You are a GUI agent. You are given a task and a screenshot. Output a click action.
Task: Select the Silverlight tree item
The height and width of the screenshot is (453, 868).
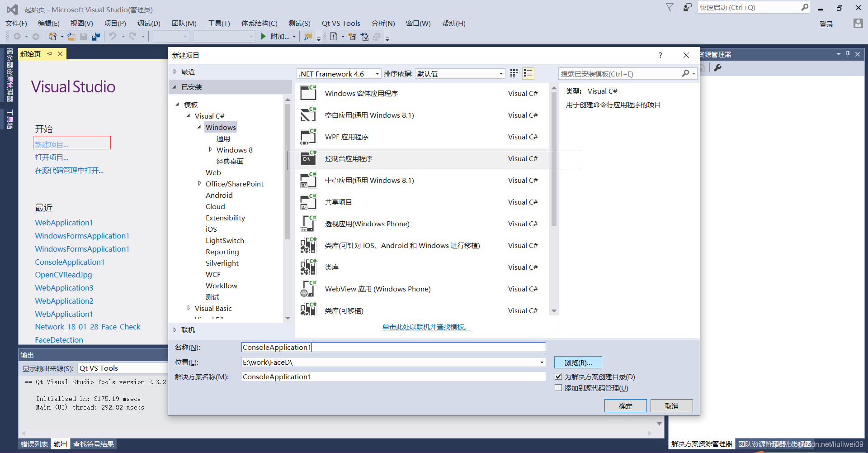coord(222,263)
